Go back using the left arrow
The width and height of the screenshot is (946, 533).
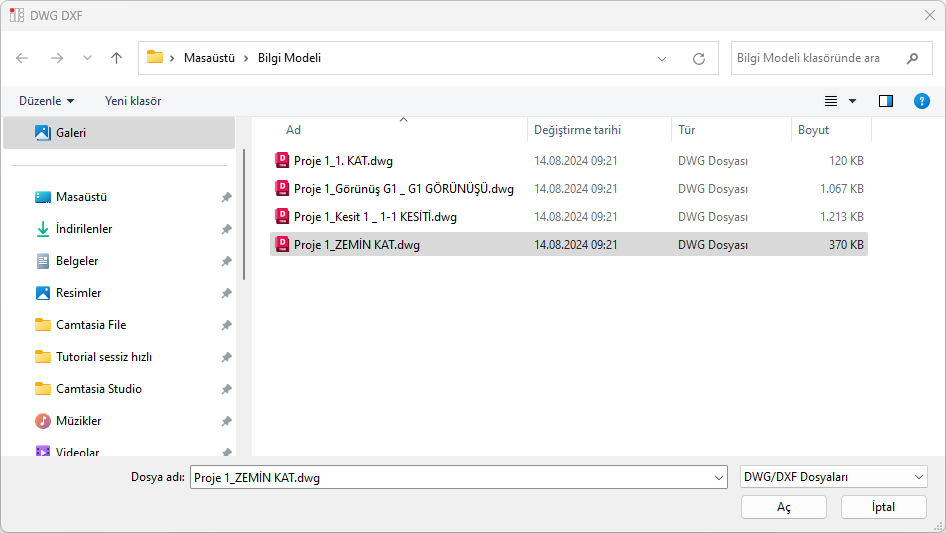coord(22,58)
